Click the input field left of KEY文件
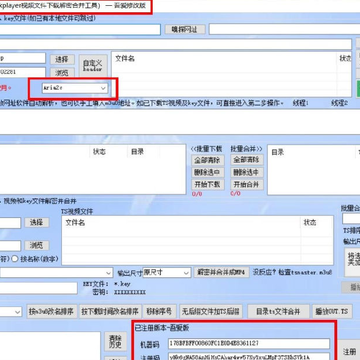The height and width of the screenshot is (360, 360). point(38,288)
